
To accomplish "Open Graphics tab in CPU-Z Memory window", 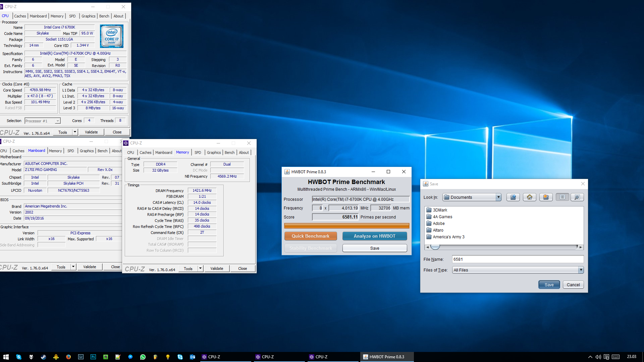I will click(214, 153).
